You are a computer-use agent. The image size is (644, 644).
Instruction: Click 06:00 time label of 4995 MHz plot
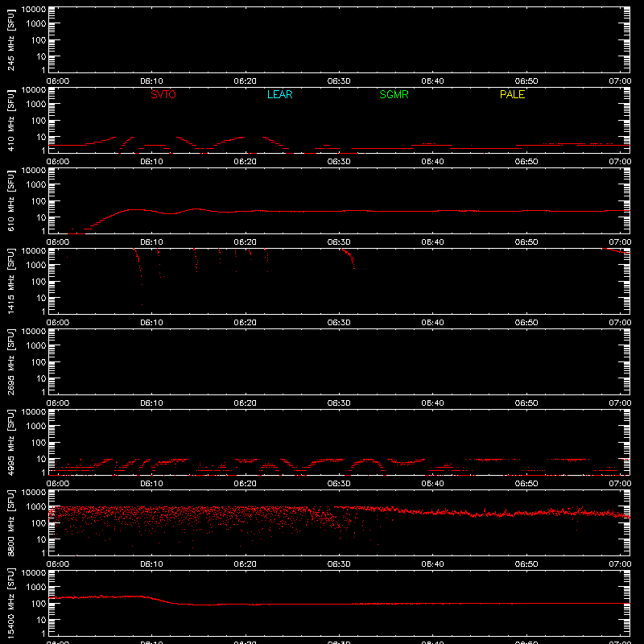click(58, 484)
